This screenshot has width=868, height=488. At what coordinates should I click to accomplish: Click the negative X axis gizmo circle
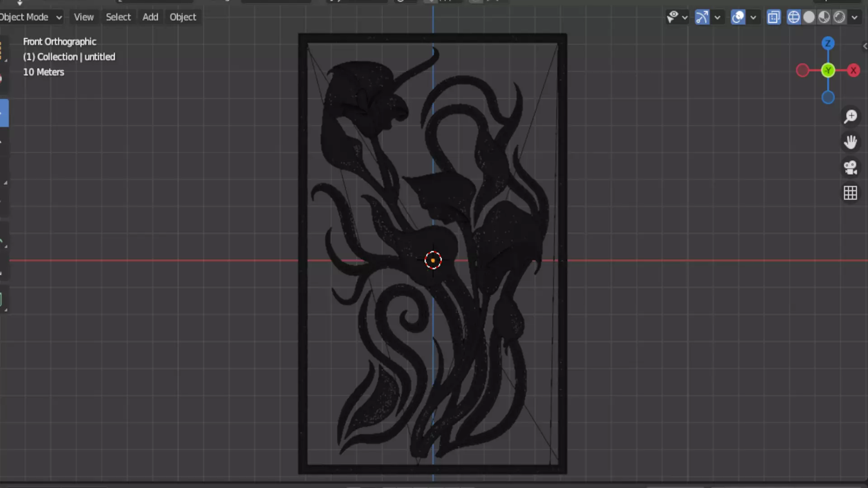802,70
